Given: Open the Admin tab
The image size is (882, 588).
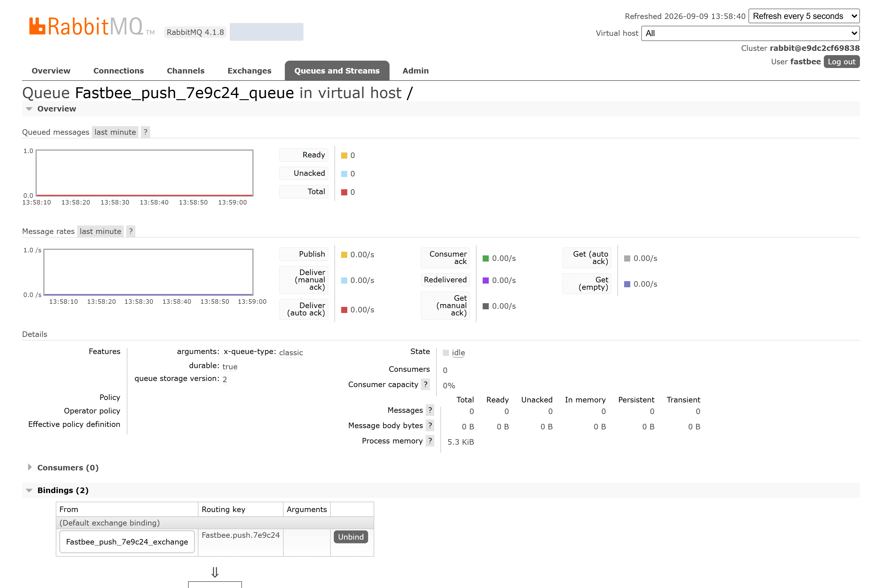Looking at the screenshot, I should [416, 71].
